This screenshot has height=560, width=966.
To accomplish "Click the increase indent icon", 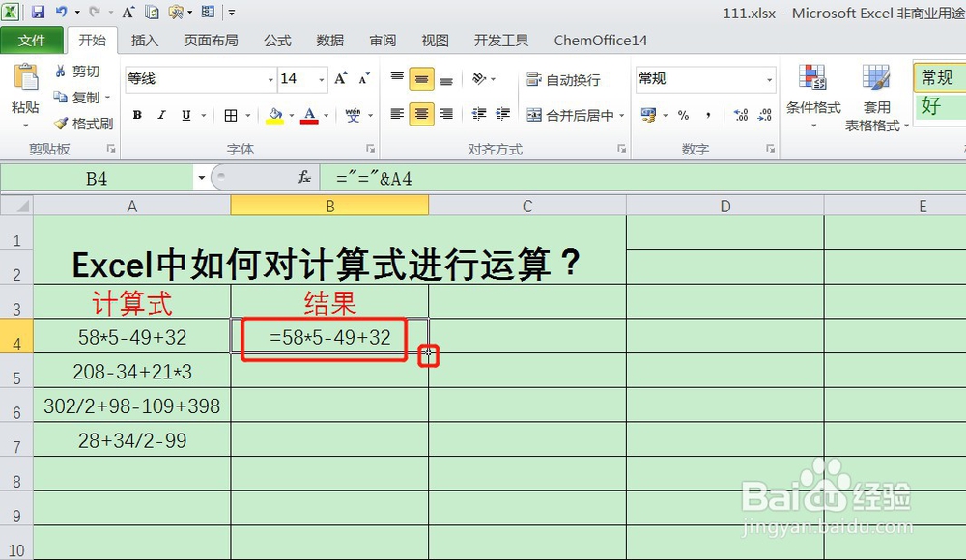I will 502,114.
